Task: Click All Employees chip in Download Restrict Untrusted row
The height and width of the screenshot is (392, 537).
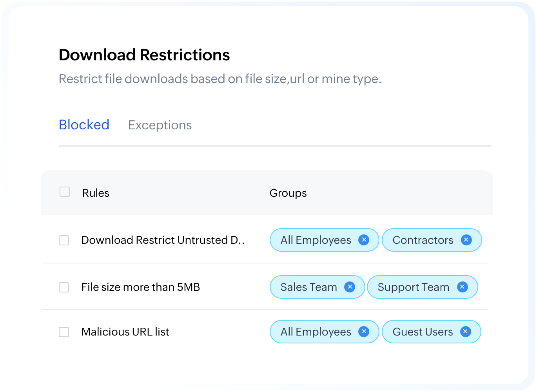Action: point(325,240)
